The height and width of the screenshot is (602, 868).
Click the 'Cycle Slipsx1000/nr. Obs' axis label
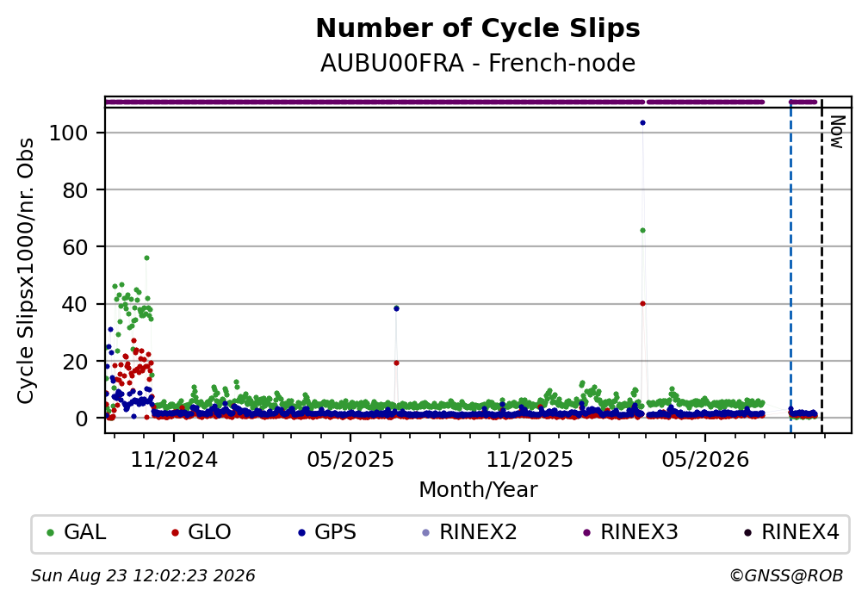tap(26, 270)
